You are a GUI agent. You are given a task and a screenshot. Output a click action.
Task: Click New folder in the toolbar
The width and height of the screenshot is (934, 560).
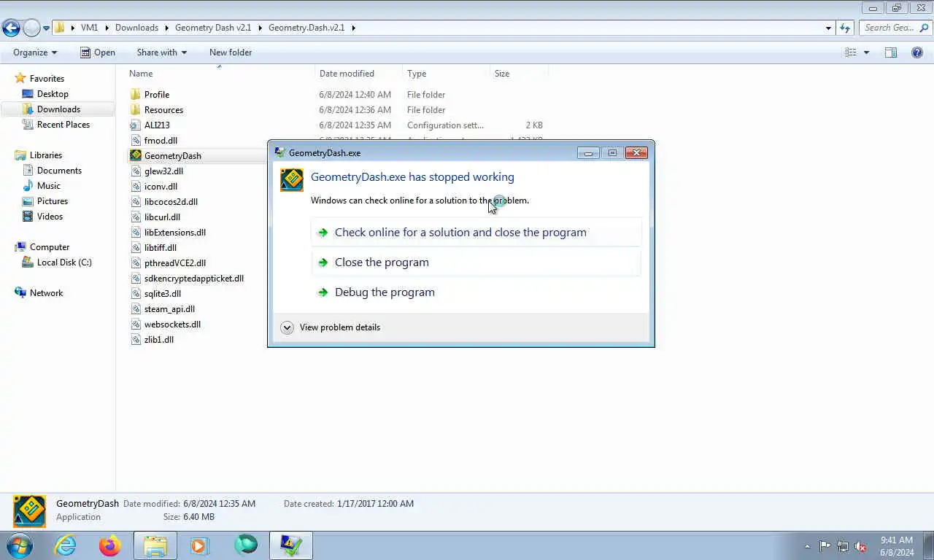pyautogui.click(x=231, y=52)
